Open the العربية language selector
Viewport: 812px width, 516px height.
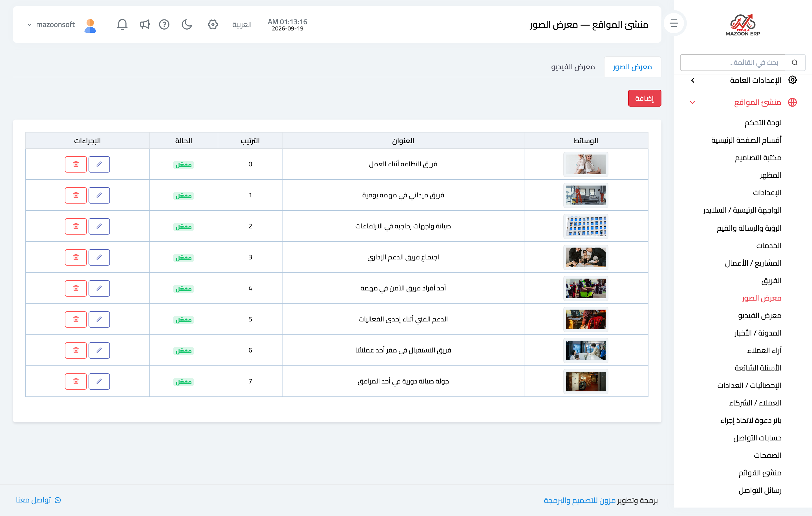coord(242,25)
